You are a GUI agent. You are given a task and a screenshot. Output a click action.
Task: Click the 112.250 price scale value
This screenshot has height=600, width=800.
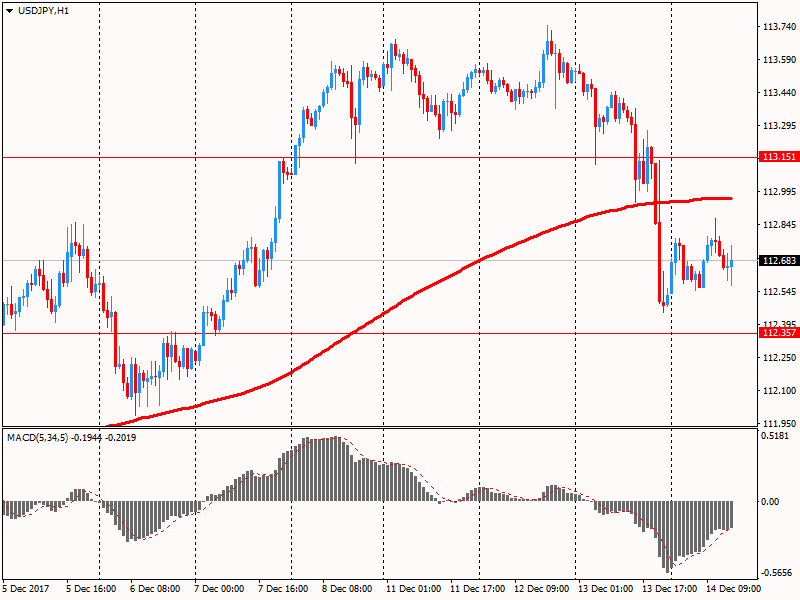coord(779,358)
